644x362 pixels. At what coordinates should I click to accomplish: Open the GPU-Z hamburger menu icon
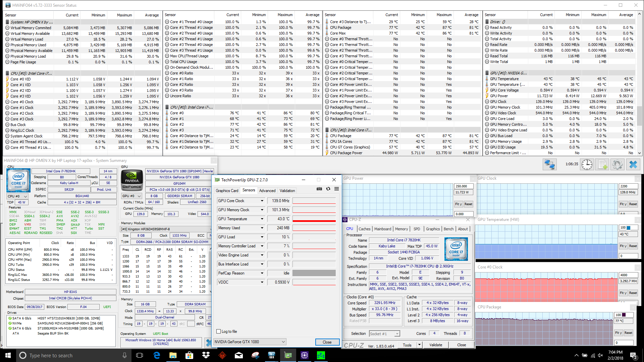point(336,189)
